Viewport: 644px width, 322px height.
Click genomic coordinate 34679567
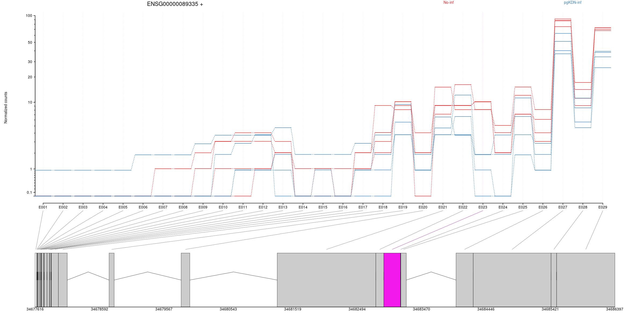point(164,309)
